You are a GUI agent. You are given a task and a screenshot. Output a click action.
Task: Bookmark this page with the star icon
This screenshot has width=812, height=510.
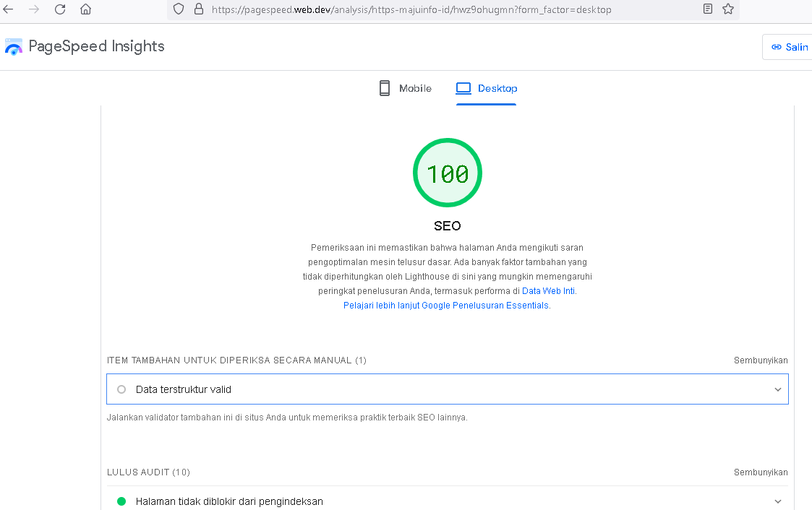[x=727, y=9]
